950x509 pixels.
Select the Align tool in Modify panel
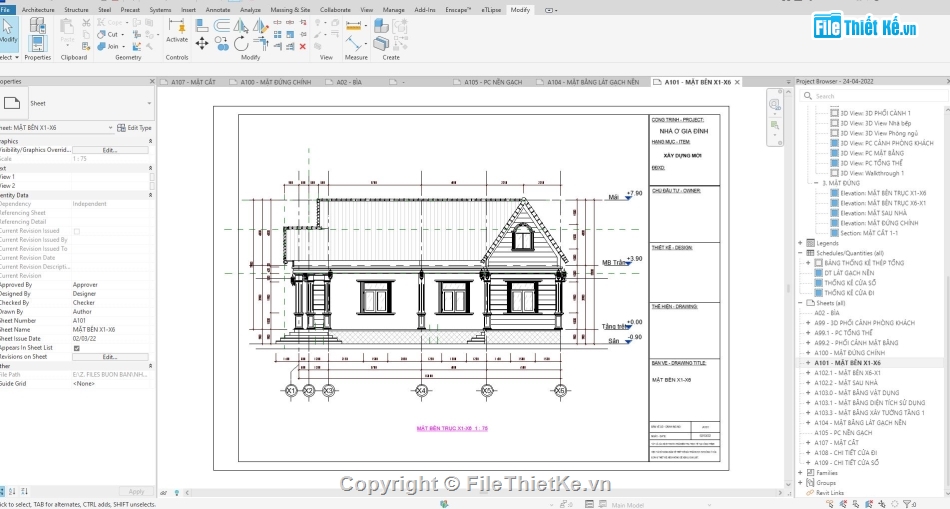point(202,25)
